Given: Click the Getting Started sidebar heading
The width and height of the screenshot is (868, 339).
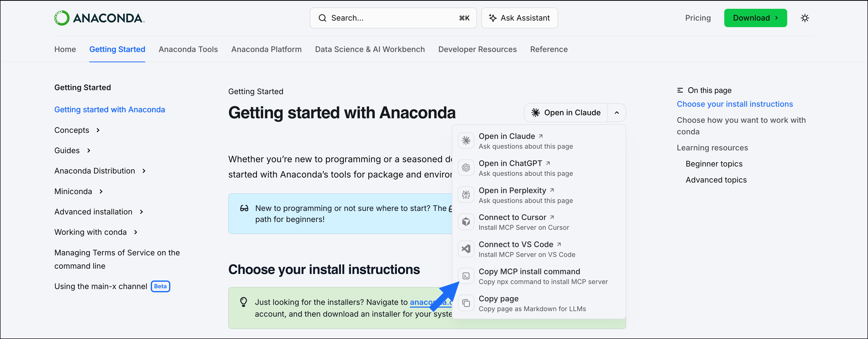Looking at the screenshot, I should tap(83, 88).
